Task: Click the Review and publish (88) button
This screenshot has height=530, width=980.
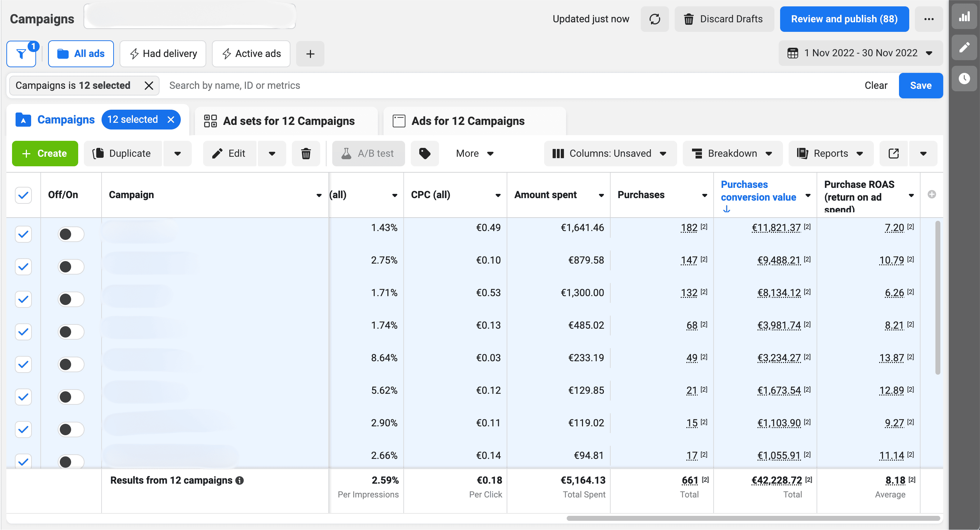Action: coord(844,19)
